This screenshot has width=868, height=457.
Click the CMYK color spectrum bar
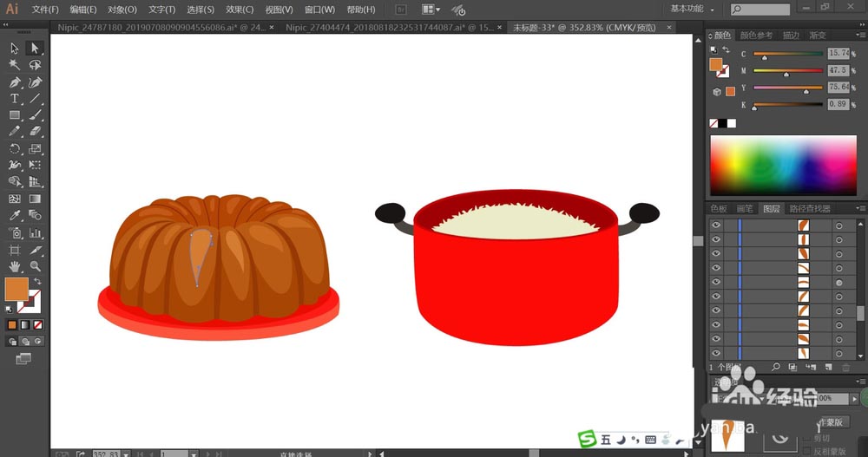pyautogui.click(x=783, y=166)
